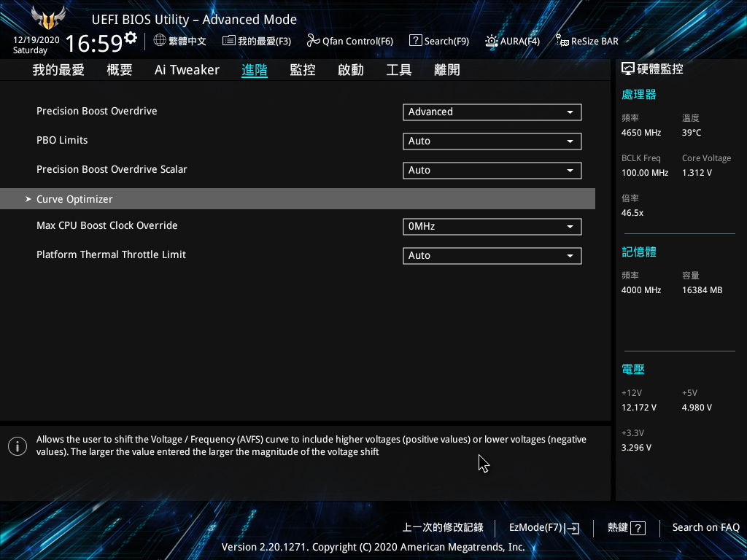The image size is (747, 560).
Task: Open Max CPU Boost Clock Override dropdown
Action: tap(492, 227)
